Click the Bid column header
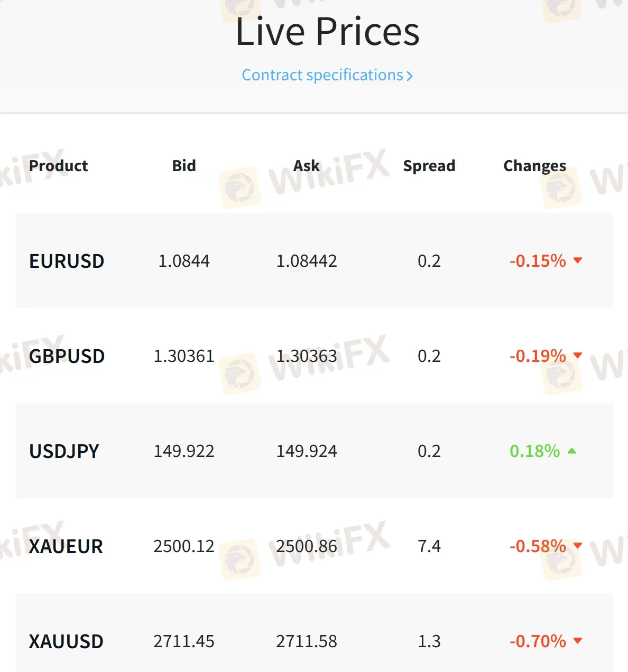Image resolution: width=628 pixels, height=672 pixels. click(x=184, y=166)
